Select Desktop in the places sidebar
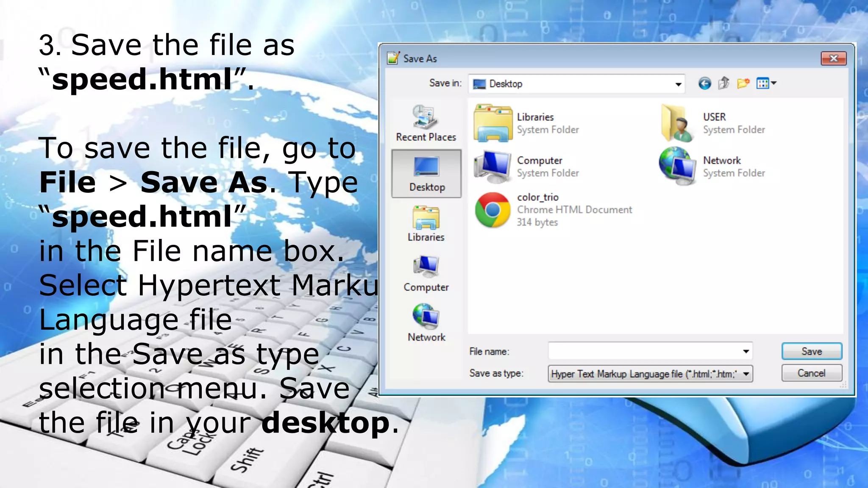The image size is (868, 488). click(426, 174)
